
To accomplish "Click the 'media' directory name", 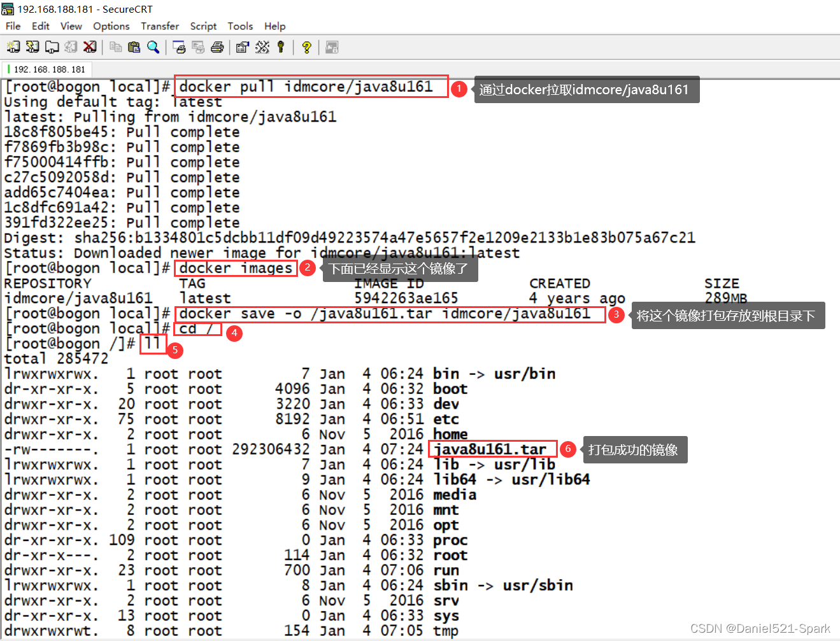I will (x=455, y=495).
